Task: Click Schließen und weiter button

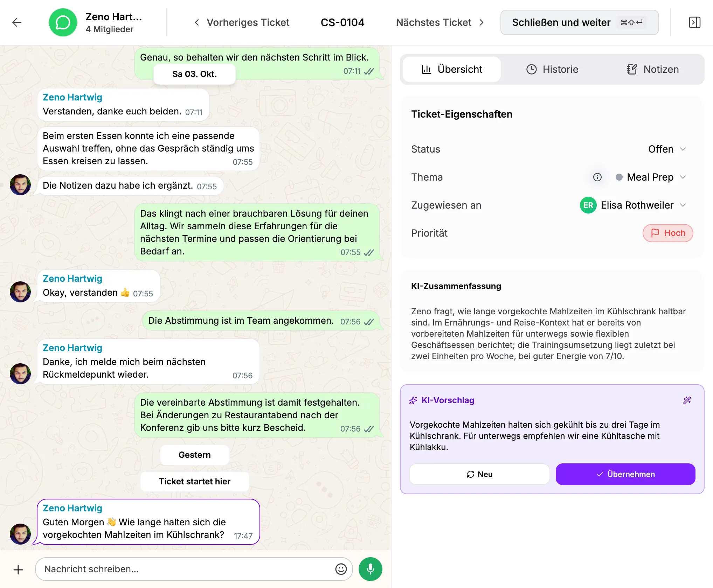Action: [x=580, y=22]
